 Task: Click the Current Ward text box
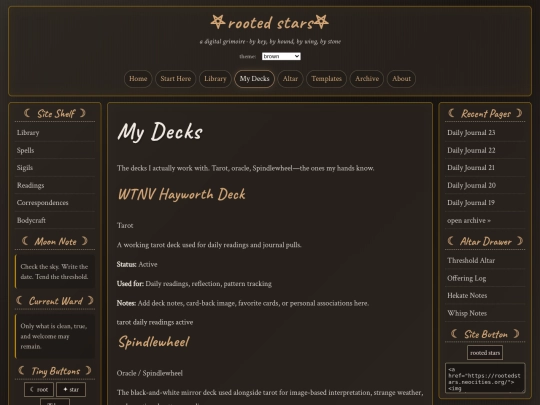click(x=55, y=336)
